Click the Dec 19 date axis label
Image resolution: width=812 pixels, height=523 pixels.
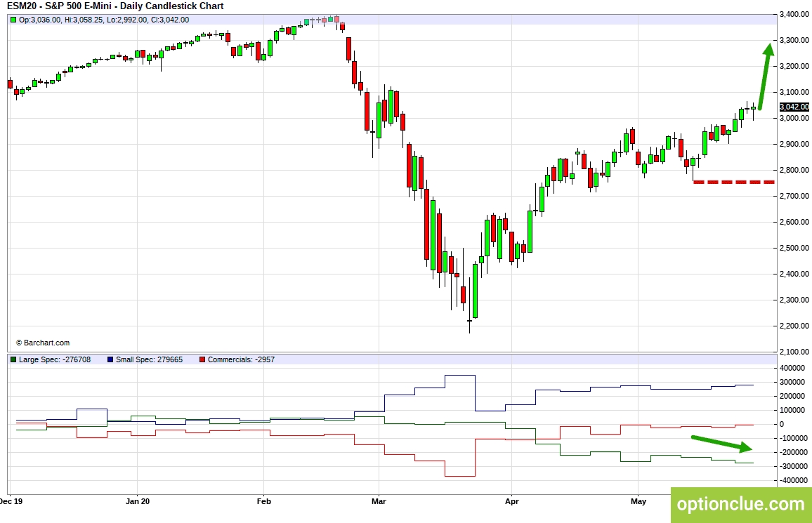(10, 502)
